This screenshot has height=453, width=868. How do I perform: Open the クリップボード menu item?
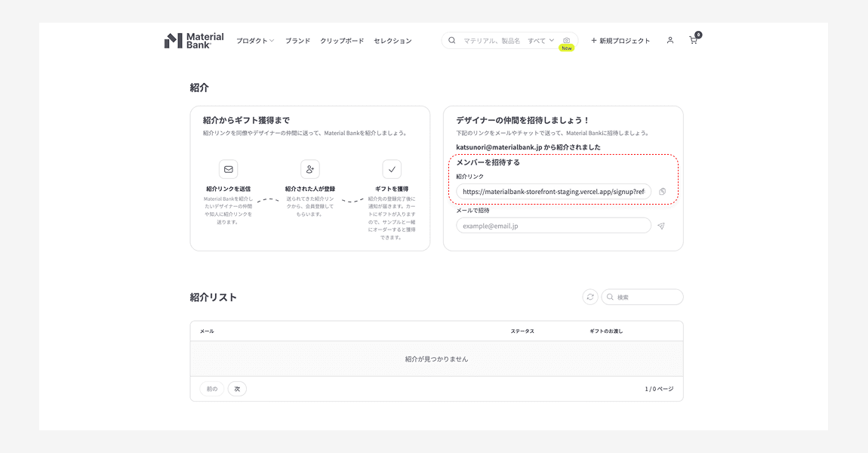pos(342,41)
